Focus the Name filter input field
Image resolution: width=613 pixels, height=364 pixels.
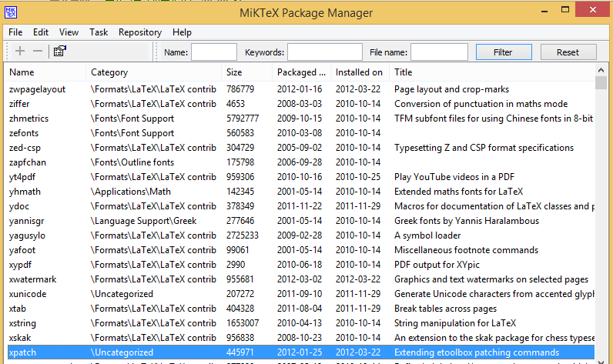214,52
